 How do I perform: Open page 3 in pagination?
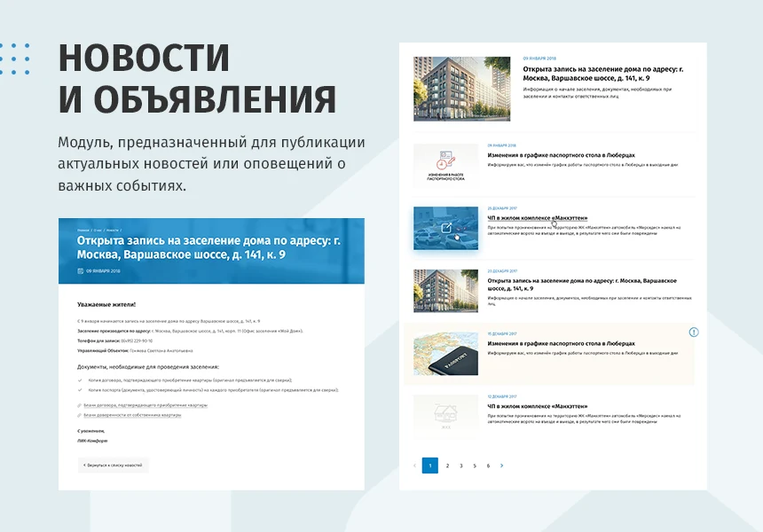[460, 465]
